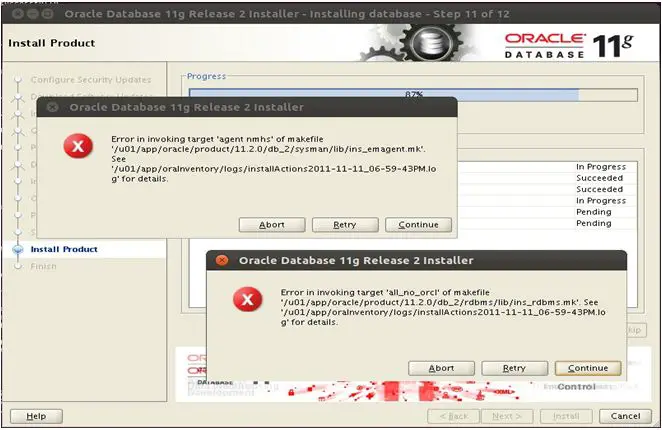Click the Control banner text at bottom
Image resolution: width=662 pixels, height=430 pixels.
tap(576, 386)
